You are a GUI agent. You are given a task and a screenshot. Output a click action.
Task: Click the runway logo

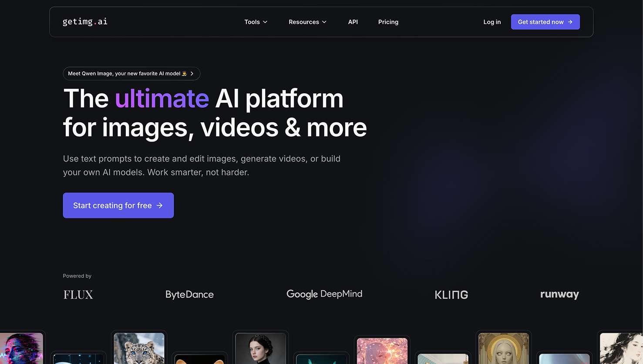click(559, 295)
